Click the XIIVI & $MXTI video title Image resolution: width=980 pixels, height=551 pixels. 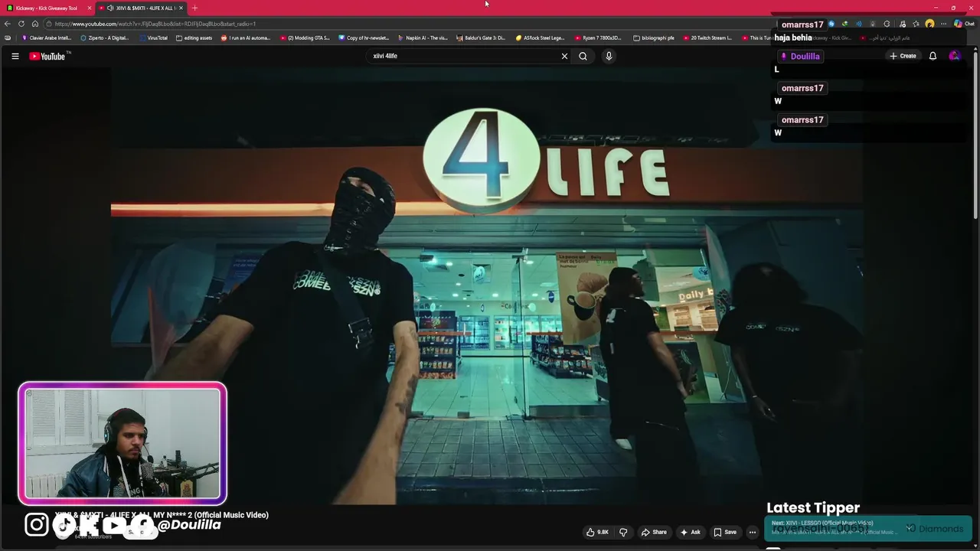[162, 515]
